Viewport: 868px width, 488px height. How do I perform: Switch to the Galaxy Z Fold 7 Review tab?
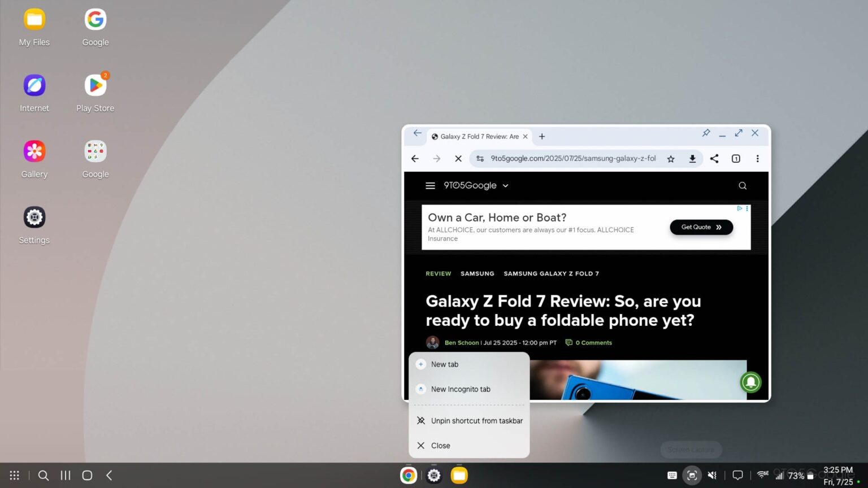[x=478, y=136]
